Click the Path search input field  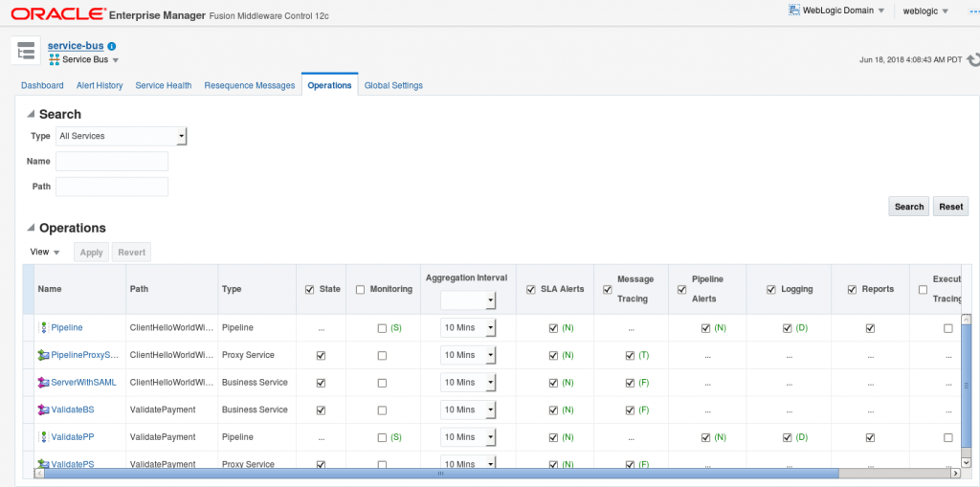click(112, 187)
